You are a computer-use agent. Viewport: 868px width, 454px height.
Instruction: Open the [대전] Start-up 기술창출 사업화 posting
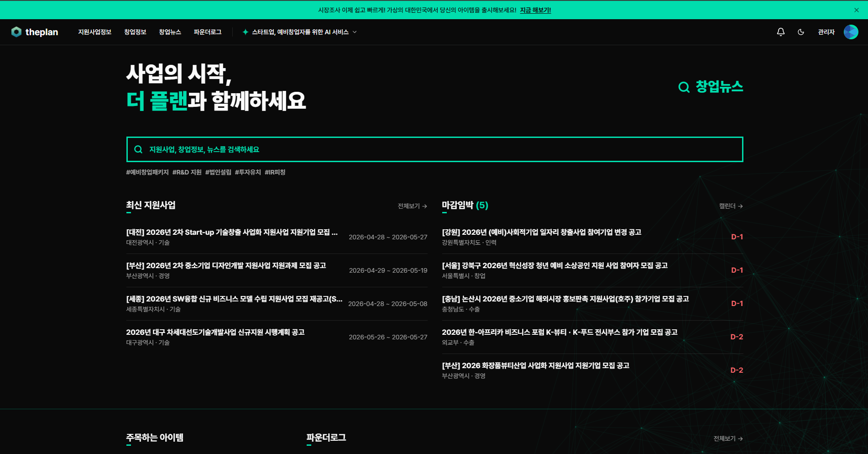pos(232,232)
